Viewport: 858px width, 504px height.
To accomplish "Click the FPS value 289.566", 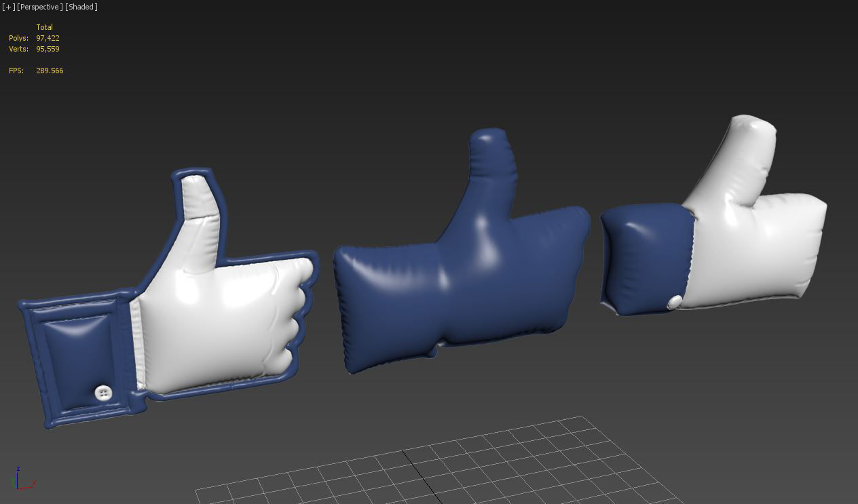I will coord(50,71).
